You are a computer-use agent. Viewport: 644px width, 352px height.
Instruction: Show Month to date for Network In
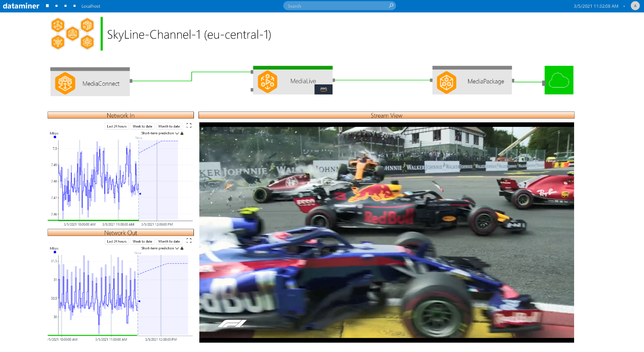click(169, 126)
